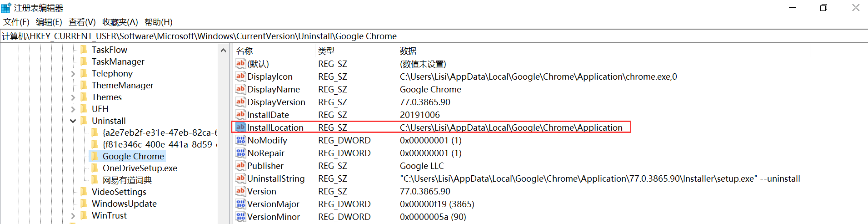Click the string icon for (默认) value
The width and height of the screenshot is (868, 224).
tap(241, 63)
